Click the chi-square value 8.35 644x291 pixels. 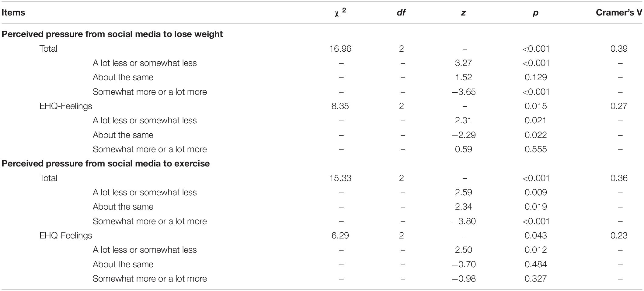[340, 106]
